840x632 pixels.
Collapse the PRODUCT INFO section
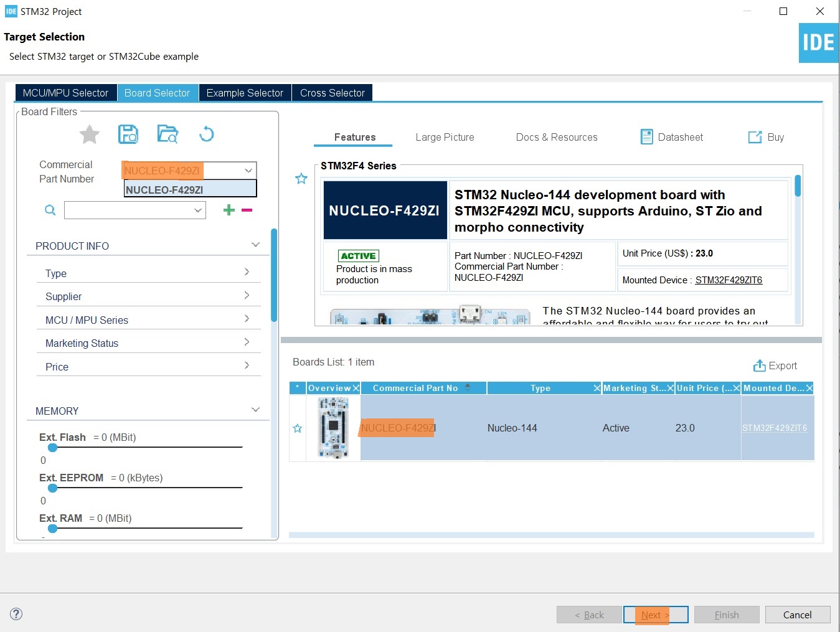(255, 245)
